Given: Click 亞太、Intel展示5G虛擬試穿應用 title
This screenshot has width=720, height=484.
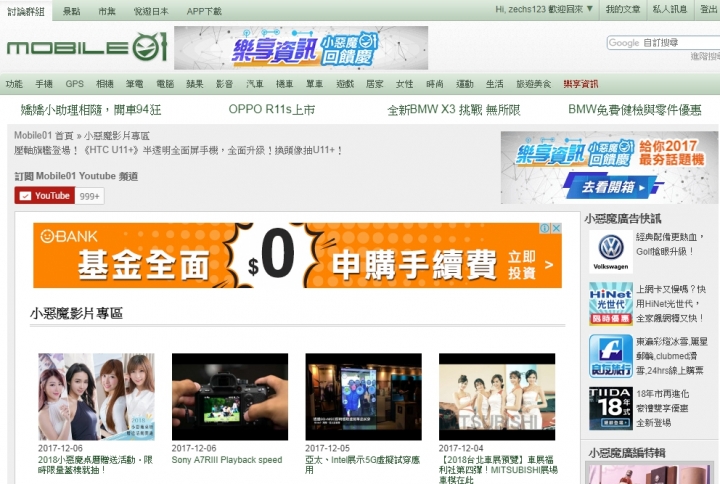Looking at the screenshot, I should [363, 465].
